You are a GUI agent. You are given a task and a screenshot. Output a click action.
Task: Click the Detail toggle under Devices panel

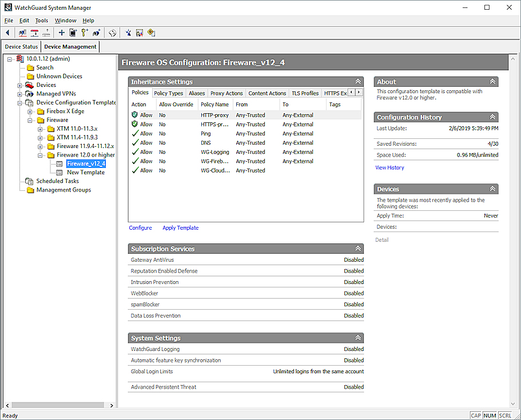381,239
